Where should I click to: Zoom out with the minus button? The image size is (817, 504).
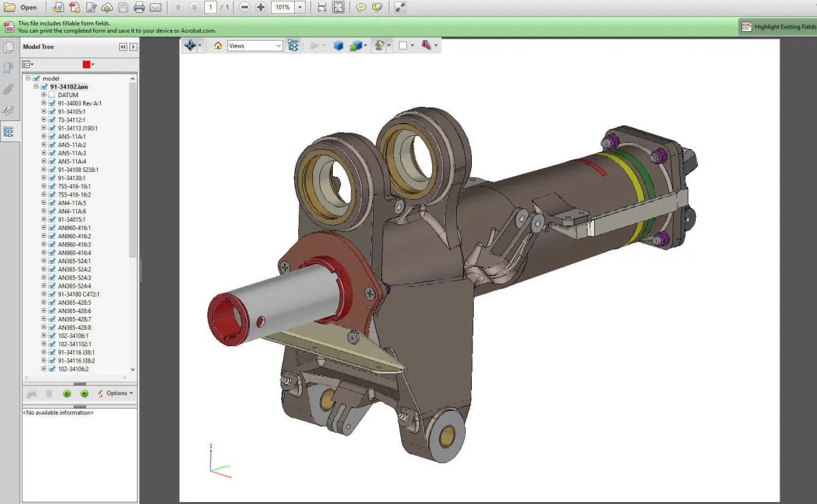tap(245, 7)
